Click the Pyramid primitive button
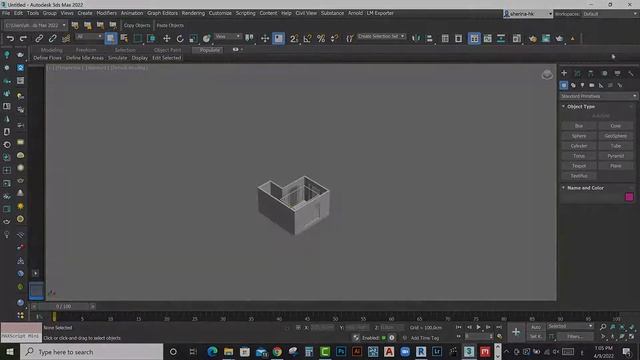The width and height of the screenshot is (640, 360). tap(616, 156)
